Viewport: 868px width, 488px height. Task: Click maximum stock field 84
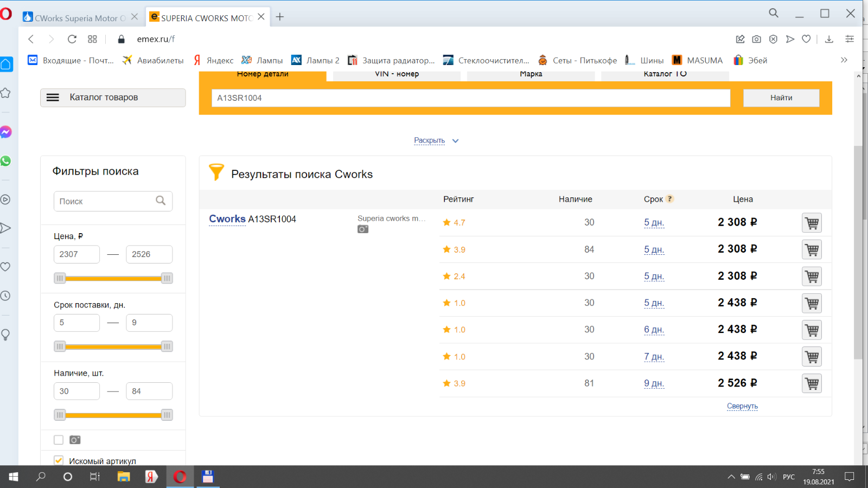click(x=149, y=391)
